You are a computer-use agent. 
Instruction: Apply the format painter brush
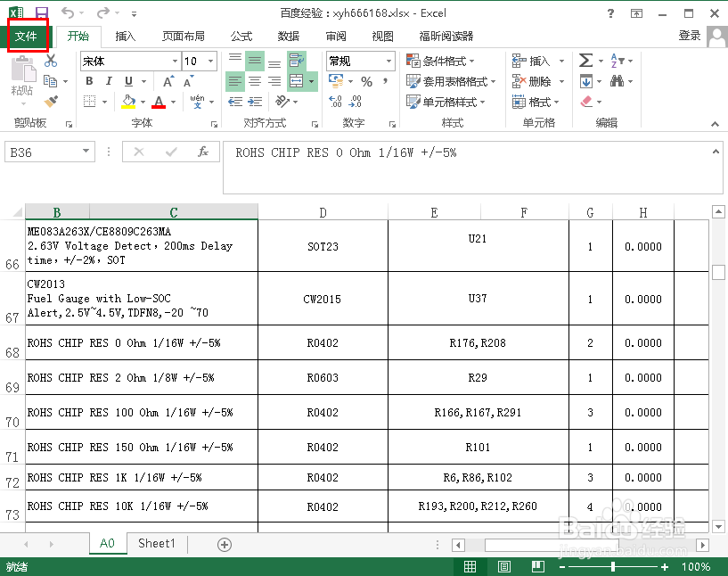point(51,102)
